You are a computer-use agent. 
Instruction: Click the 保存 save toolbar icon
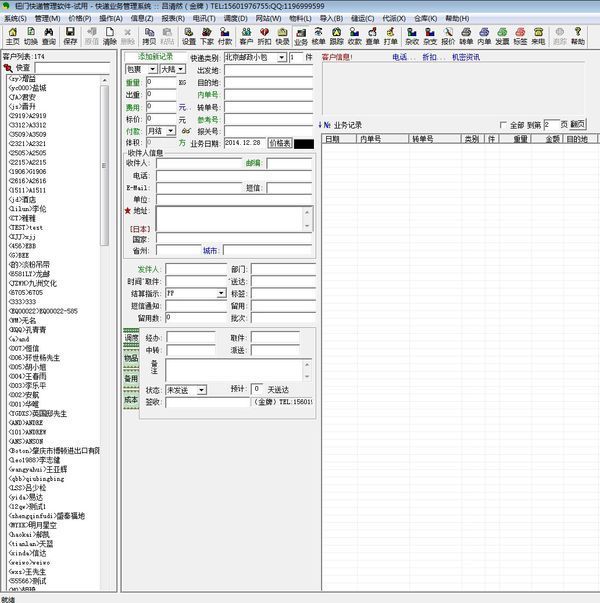70,36
